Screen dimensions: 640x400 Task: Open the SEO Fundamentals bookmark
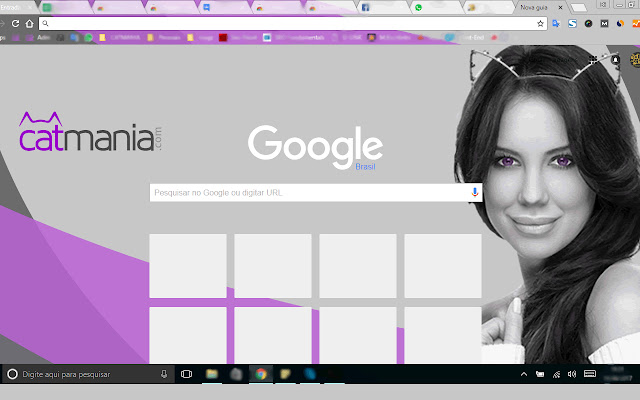click(x=294, y=38)
